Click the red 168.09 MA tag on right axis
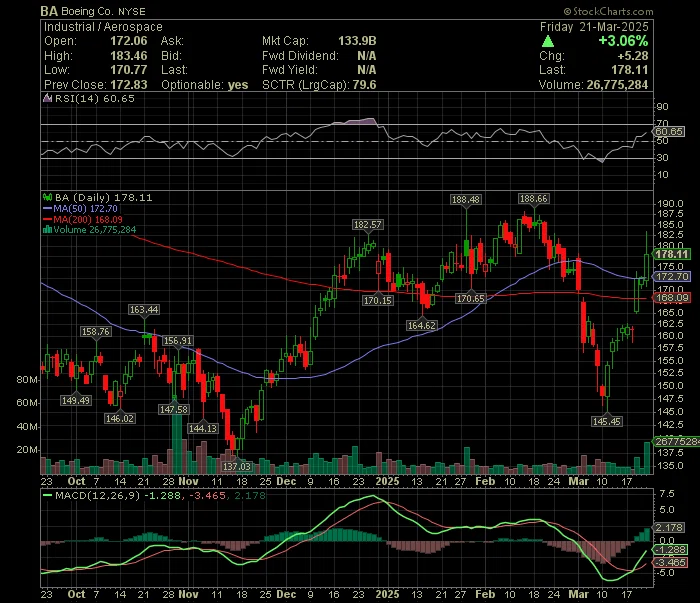Viewport: 700px width, 603px height. point(672,298)
